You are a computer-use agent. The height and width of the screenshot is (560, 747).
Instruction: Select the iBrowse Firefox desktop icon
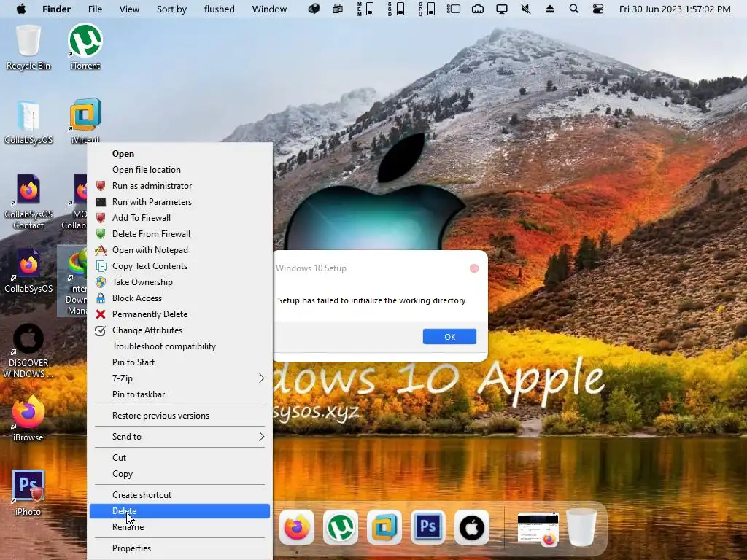click(28, 419)
